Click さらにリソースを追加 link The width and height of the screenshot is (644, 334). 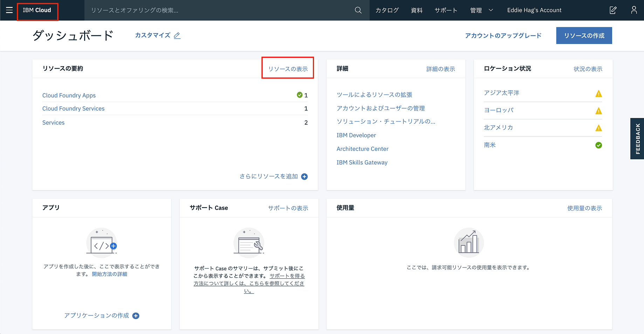(x=269, y=176)
